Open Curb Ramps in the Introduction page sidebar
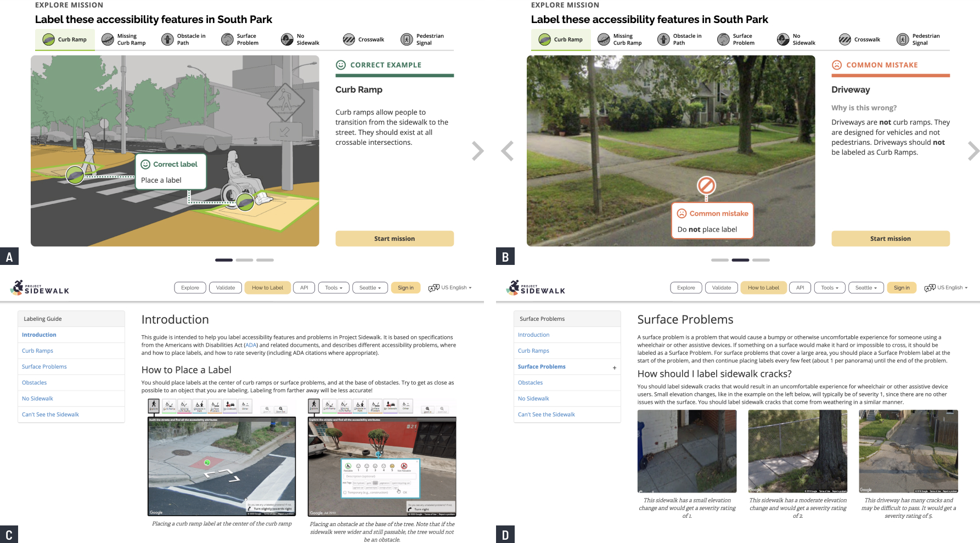The image size is (980, 543). point(71,351)
